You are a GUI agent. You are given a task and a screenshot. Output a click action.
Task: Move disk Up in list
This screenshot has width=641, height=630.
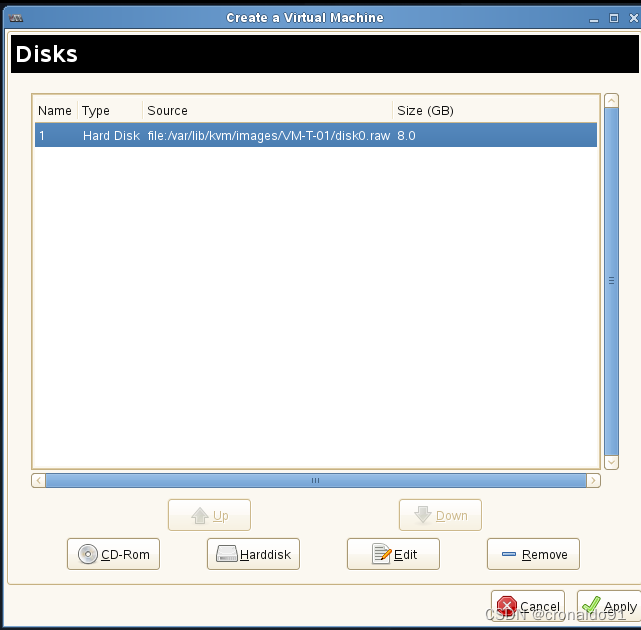coord(209,515)
